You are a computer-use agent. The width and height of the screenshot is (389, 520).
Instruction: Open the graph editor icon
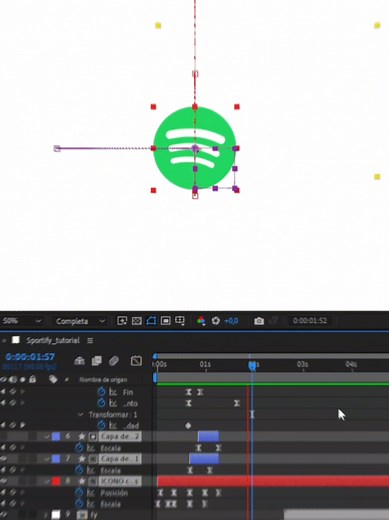point(136,361)
